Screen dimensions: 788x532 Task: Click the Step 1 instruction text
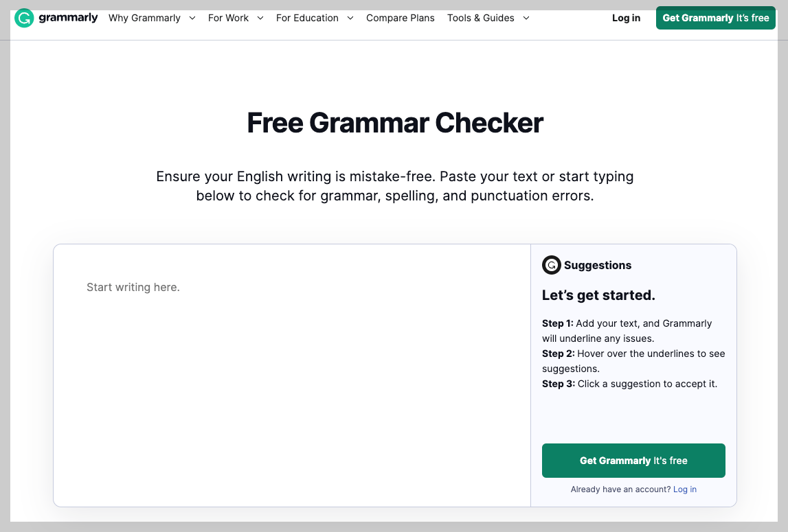[x=627, y=331]
